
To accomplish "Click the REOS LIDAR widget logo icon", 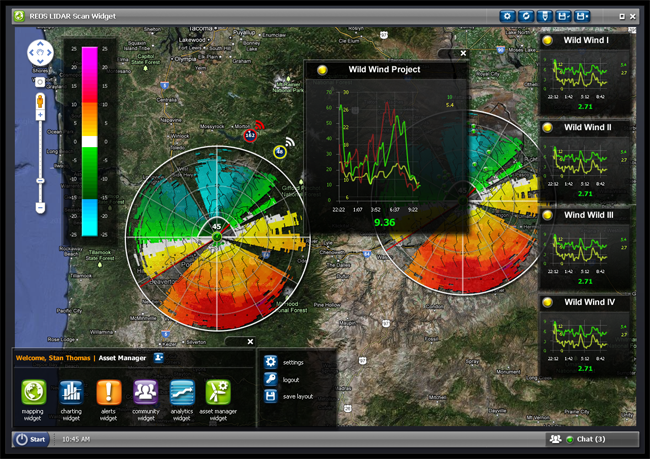I will click(x=19, y=16).
